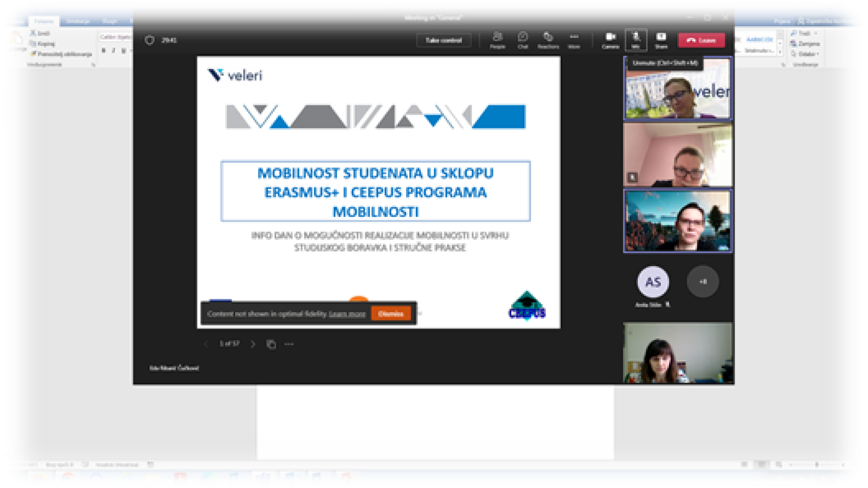Screen dimensions: 868x488
Task: Click the pop-out slide icon below presentation
Action: pyautogui.click(x=271, y=344)
